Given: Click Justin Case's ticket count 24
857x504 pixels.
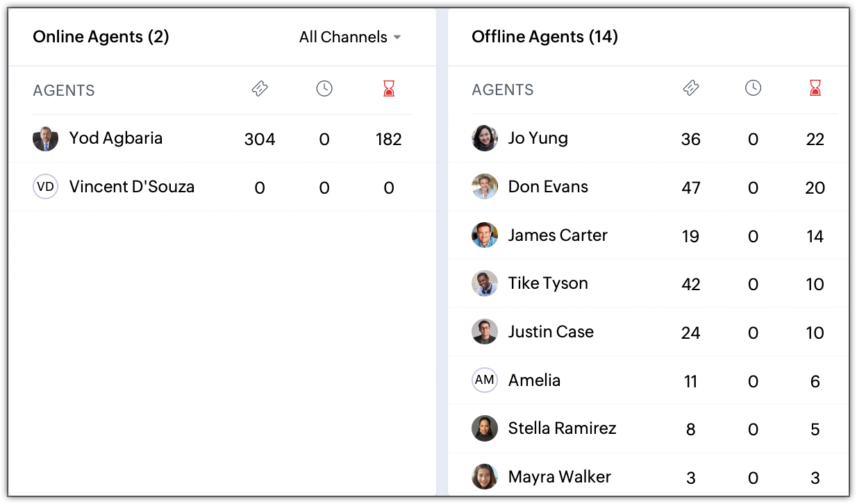Looking at the screenshot, I should pos(690,333).
